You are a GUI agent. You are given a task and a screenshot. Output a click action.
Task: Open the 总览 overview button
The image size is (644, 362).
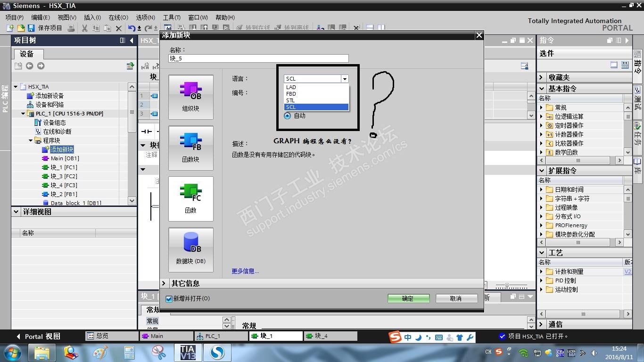click(112, 336)
